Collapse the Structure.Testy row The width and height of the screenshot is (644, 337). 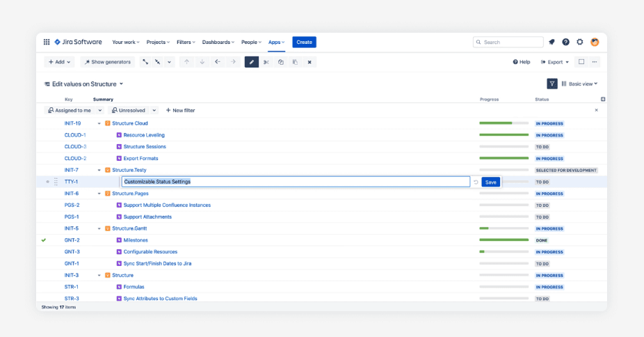click(99, 170)
